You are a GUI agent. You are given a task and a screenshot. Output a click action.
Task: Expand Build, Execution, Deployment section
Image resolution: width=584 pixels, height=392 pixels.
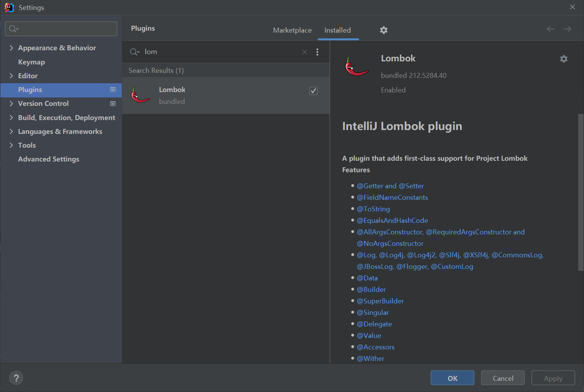point(11,117)
